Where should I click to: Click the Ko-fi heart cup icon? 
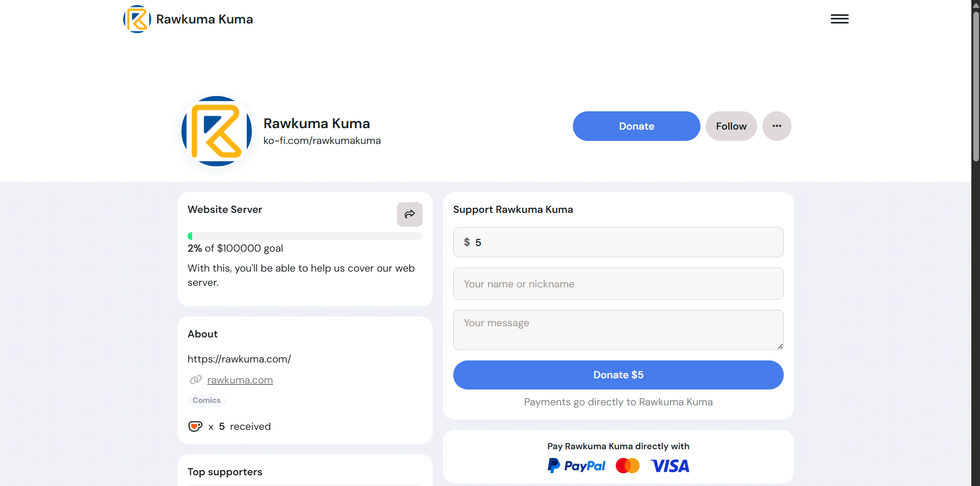(x=195, y=426)
